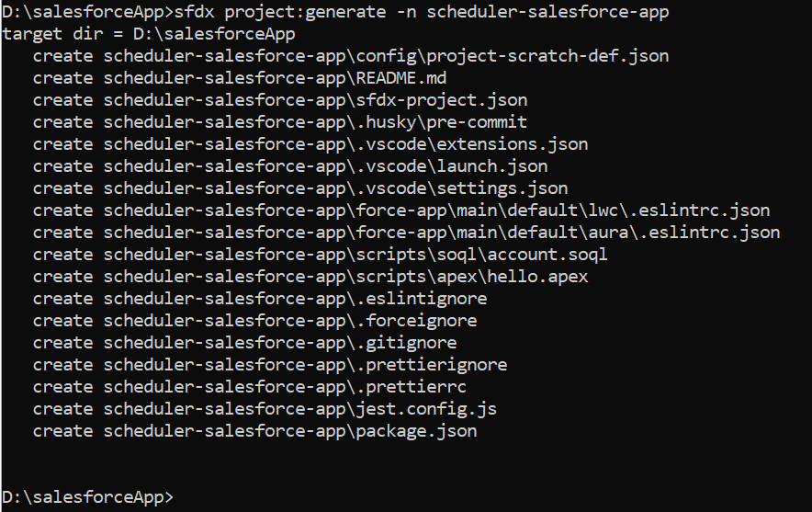The image size is (812, 512).
Task: Click the .vscode\launch.json line
Action: (290, 166)
